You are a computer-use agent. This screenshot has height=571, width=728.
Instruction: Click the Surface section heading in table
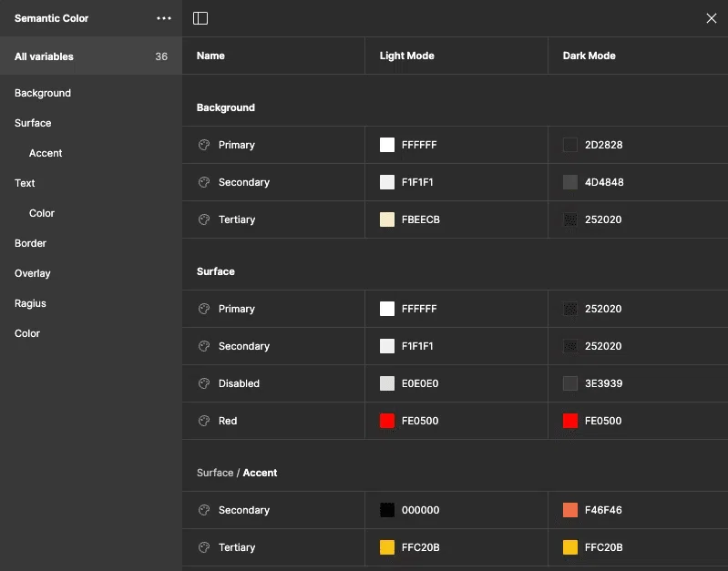coord(215,271)
